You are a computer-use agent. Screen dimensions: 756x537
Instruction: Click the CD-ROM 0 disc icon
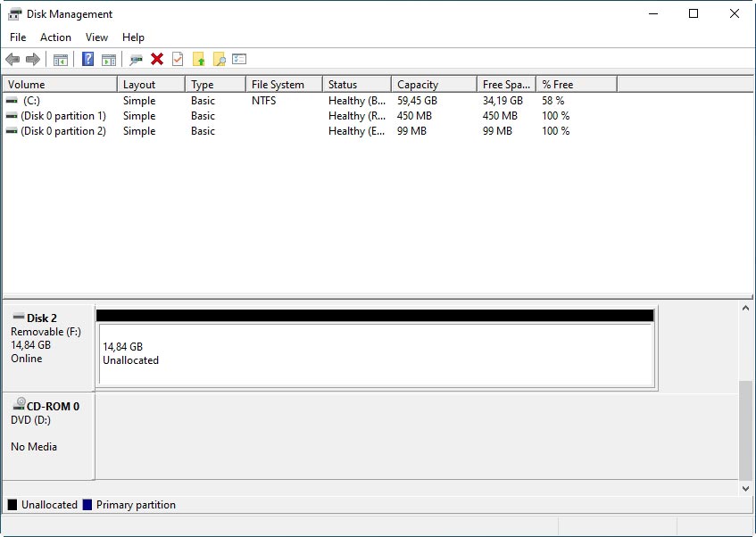[x=20, y=404]
